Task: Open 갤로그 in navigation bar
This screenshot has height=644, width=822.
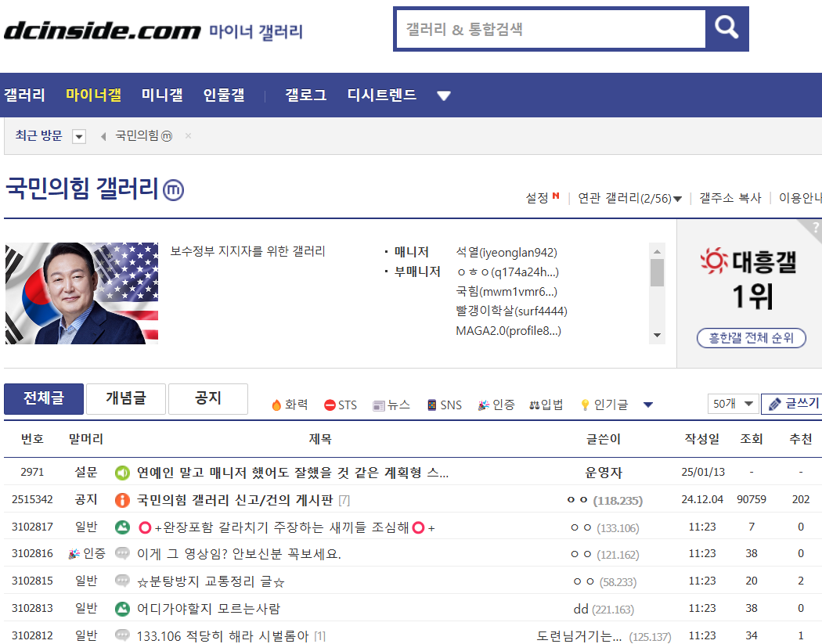Action: tap(305, 95)
